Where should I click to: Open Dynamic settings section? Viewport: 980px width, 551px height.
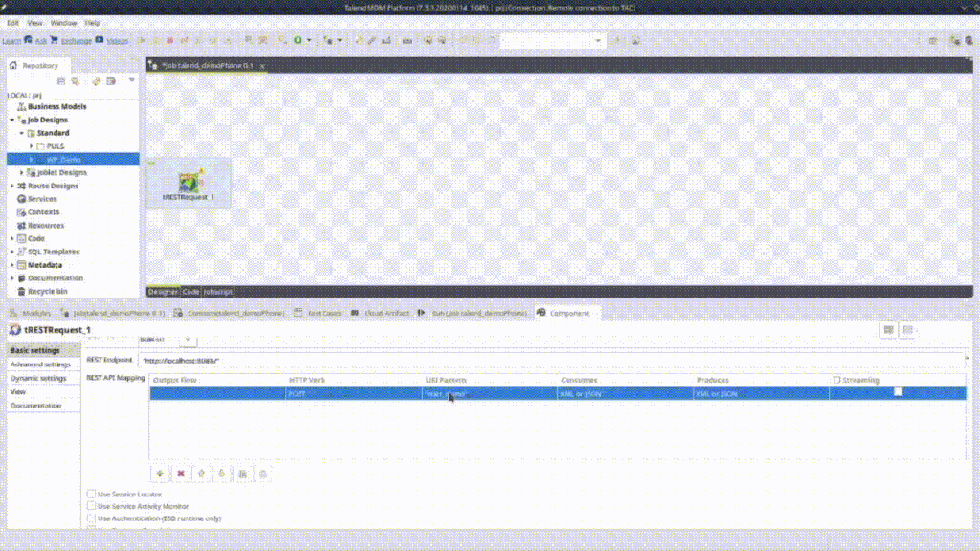point(38,378)
